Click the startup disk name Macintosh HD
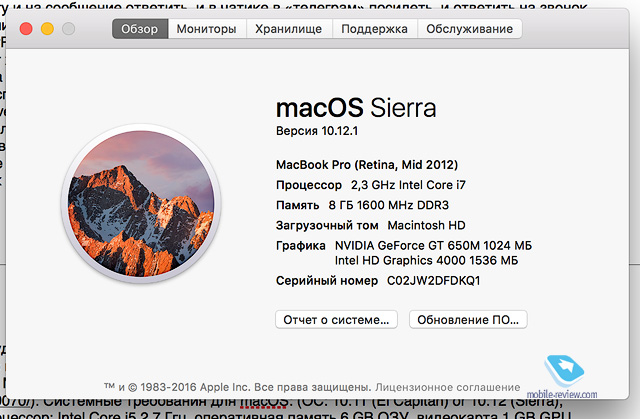 coord(427,225)
